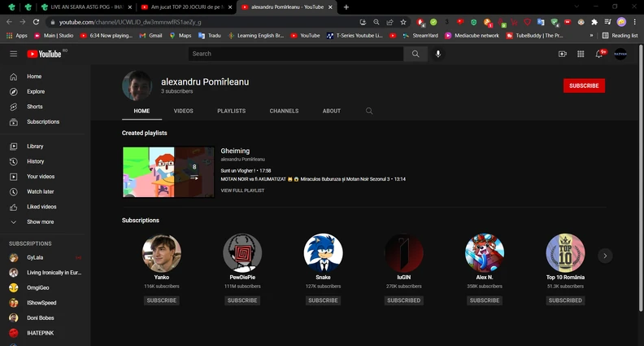This screenshot has width=644, height=346.
Task: Open the Chrome extensions puzzle icon
Action: (594, 22)
